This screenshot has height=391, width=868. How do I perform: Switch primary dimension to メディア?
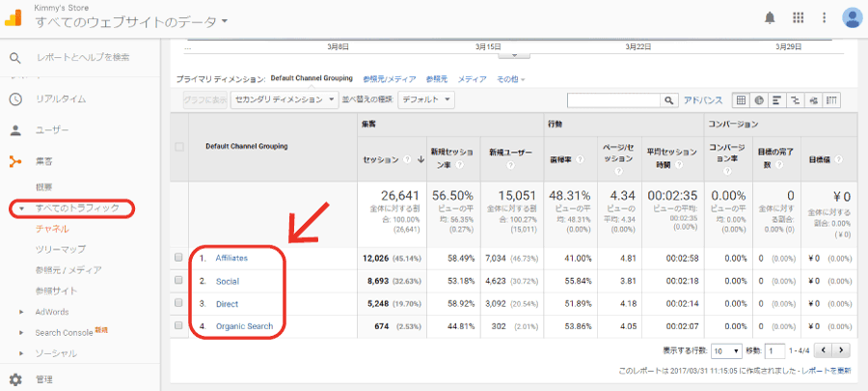[x=473, y=79]
